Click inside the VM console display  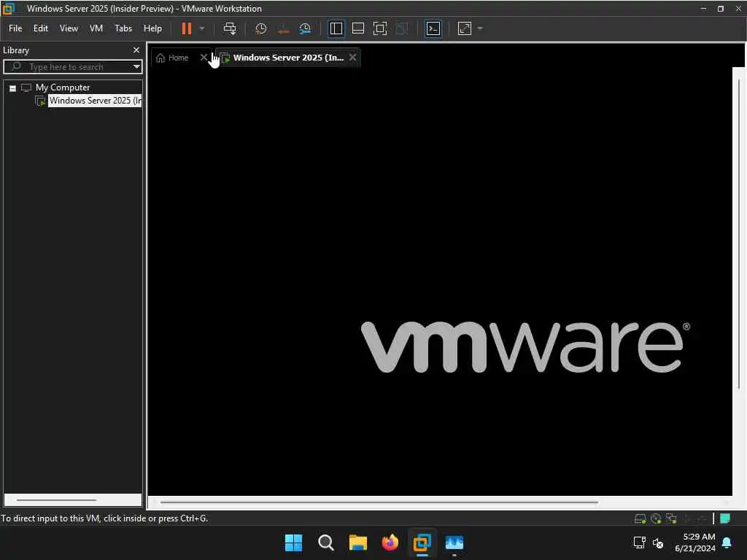point(439,281)
